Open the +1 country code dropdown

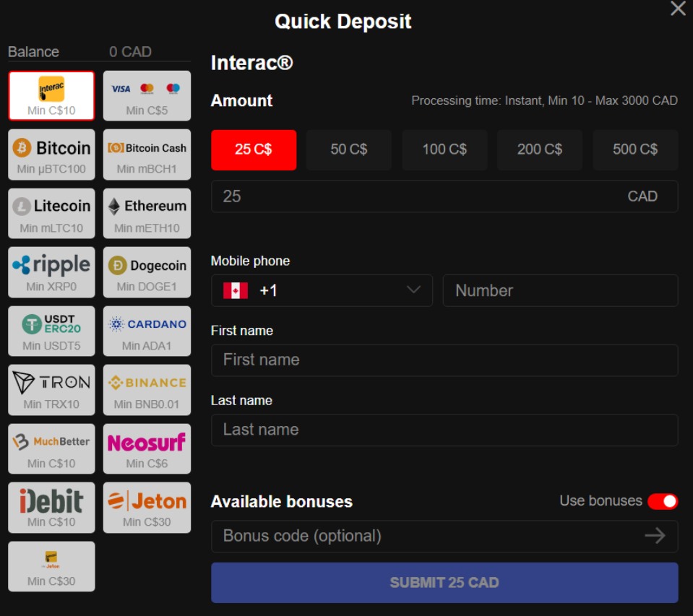[322, 290]
